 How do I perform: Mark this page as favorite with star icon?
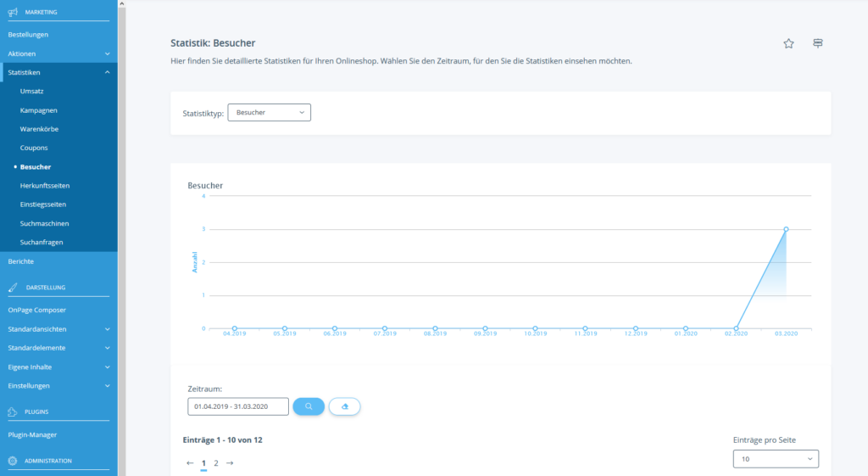pos(788,43)
